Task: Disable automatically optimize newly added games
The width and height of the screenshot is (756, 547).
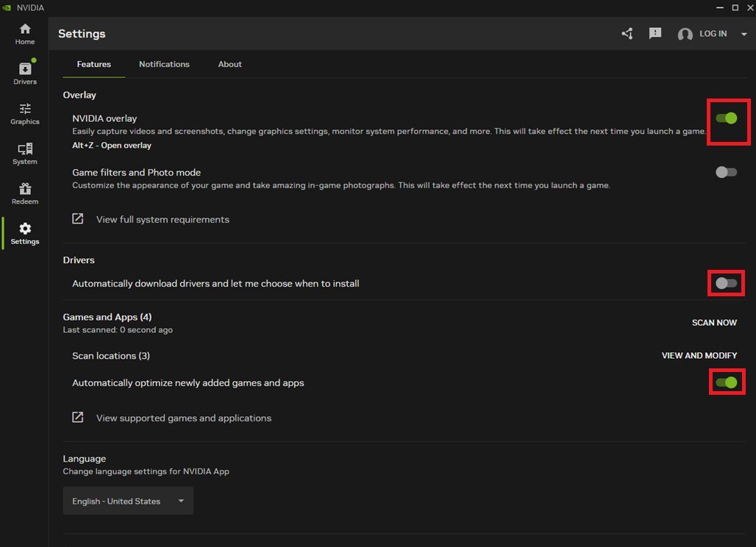Action: pyautogui.click(x=726, y=382)
